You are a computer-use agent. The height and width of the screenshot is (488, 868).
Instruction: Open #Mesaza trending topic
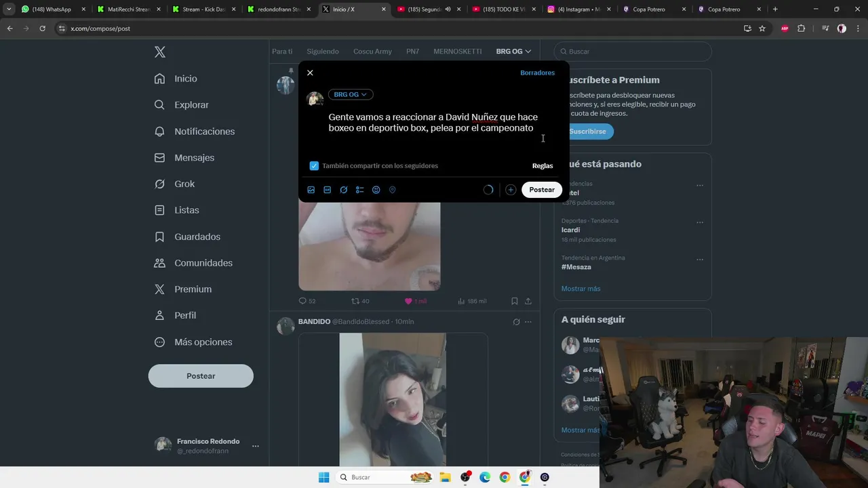tap(576, 267)
